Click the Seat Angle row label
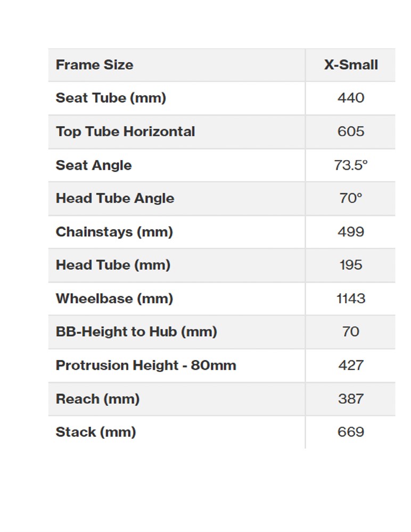Viewport: 411px width, 532px height. [94, 165]
